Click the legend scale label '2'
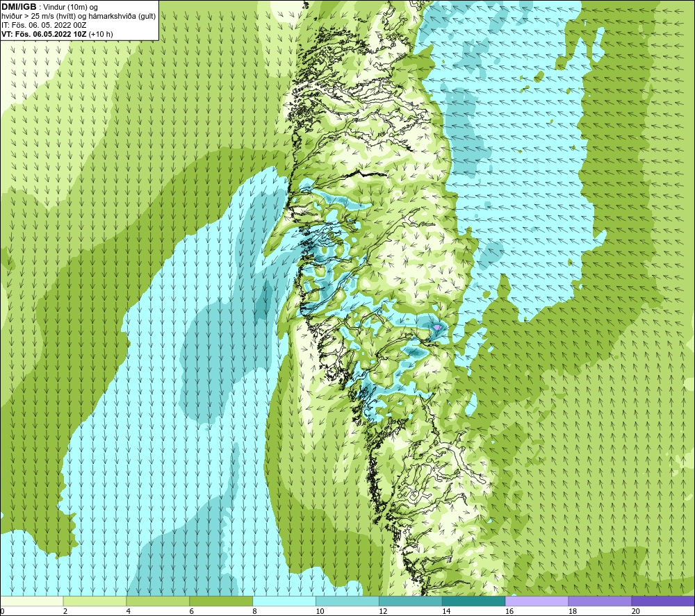This screenshot has width=695, height=616. pyautogui.click(x=65, y=611)
